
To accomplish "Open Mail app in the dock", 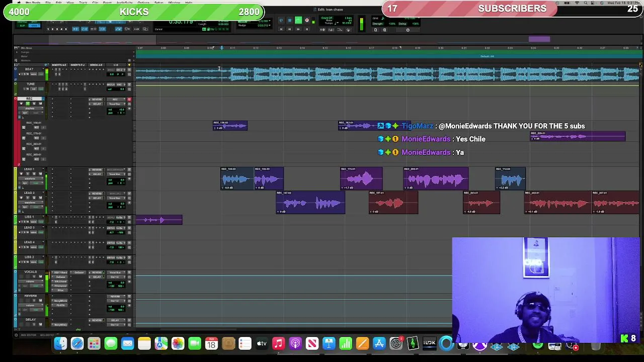I will point(128,344).
